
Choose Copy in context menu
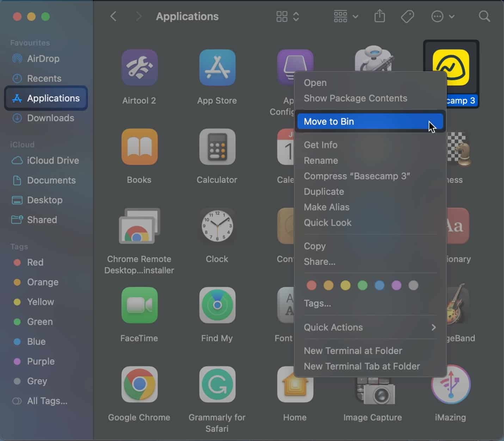click(x=370, y=246)
